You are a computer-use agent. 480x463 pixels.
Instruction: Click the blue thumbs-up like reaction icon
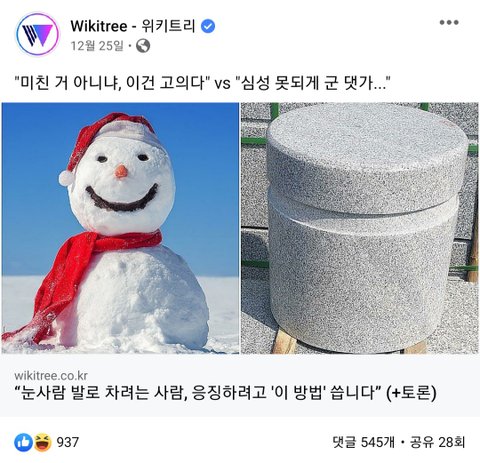click(x=24, y=442)
